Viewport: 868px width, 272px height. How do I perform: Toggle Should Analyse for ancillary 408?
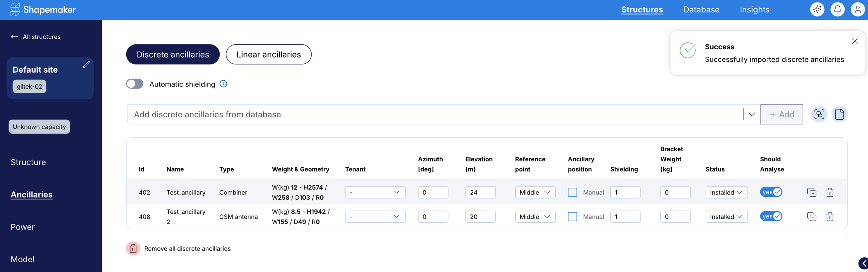click(771, 216)
